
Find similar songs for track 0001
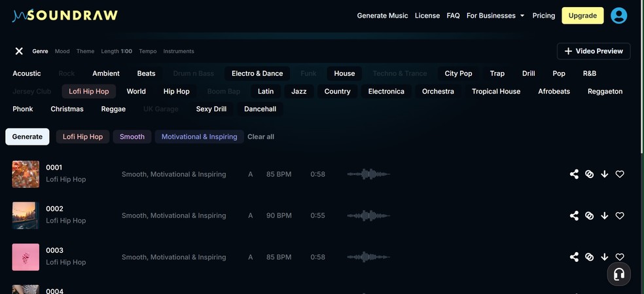(590, 174)
